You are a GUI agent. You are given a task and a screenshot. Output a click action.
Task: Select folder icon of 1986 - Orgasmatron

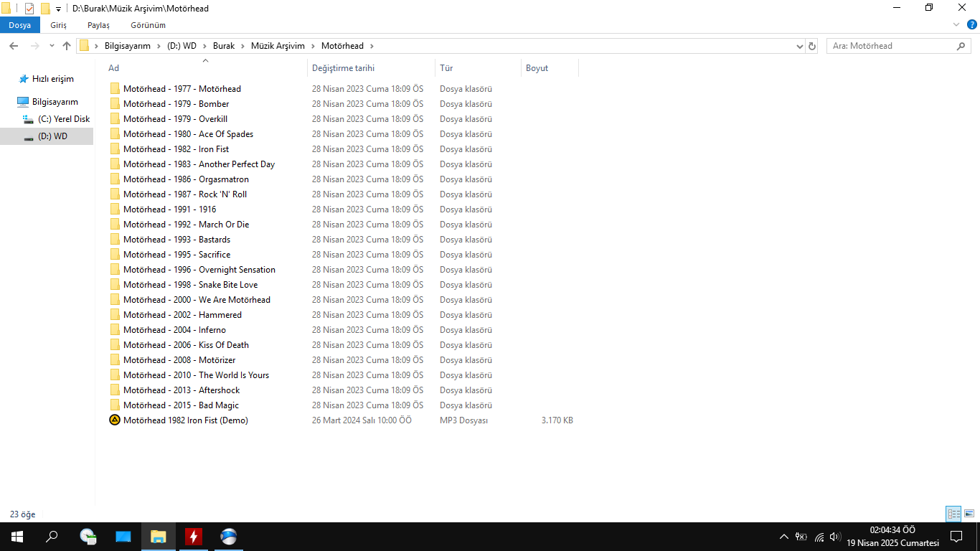click(x=115, y=179)
